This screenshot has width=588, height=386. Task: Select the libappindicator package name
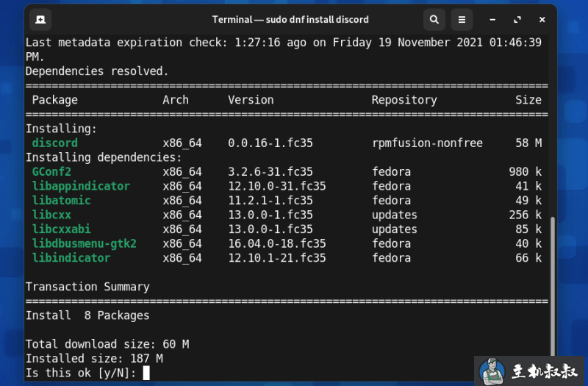[x=81, y=186]
